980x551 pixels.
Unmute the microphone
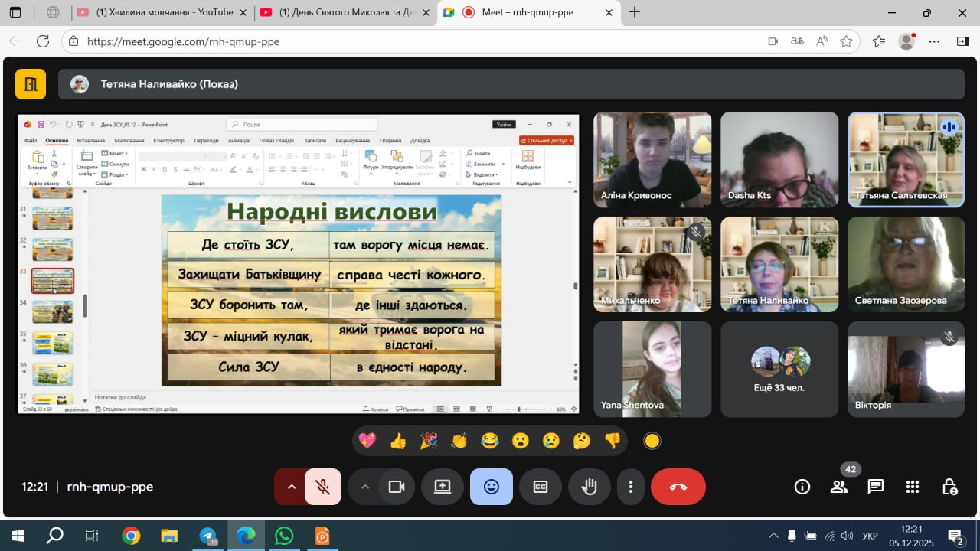click(323, 487)
